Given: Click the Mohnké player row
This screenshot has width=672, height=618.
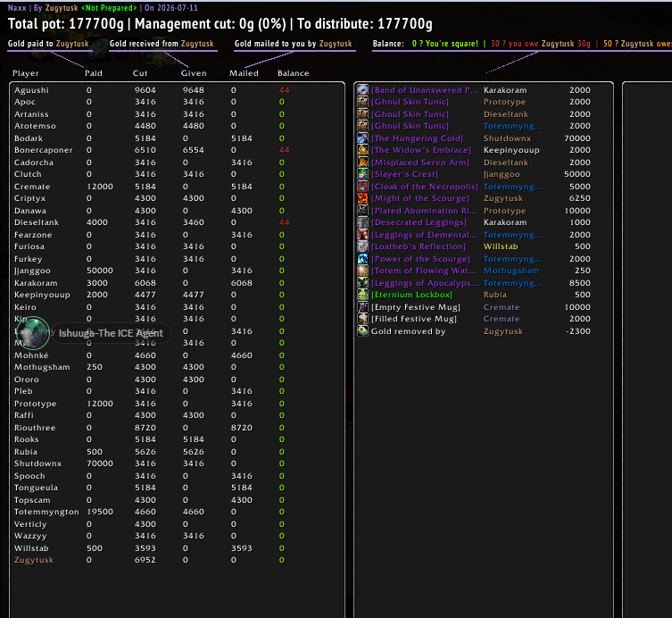Looking at the screenshot, I should coord(177,355).
